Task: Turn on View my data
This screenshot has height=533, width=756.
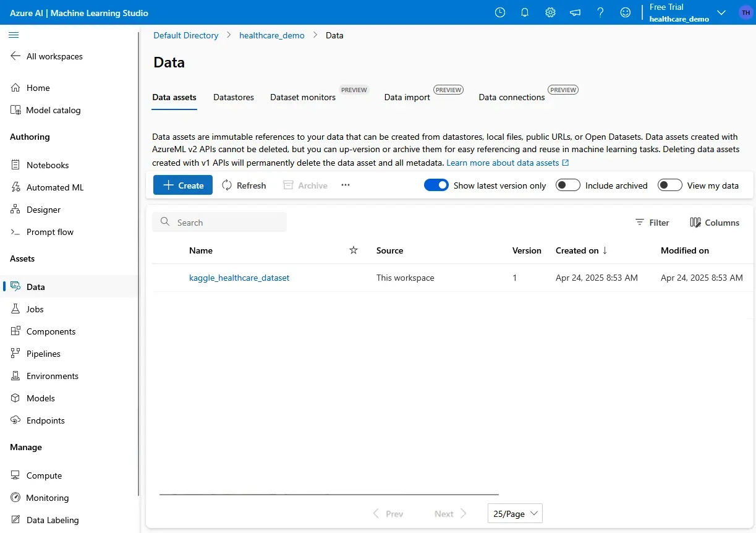Action: click(669, 185)
